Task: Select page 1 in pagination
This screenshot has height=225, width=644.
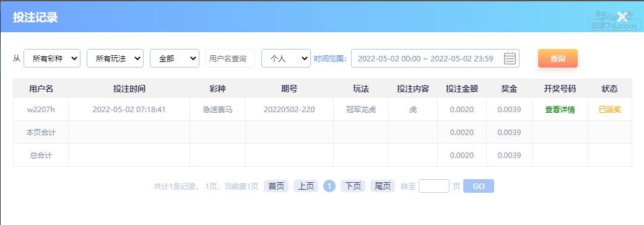Action: pos(329,187)
